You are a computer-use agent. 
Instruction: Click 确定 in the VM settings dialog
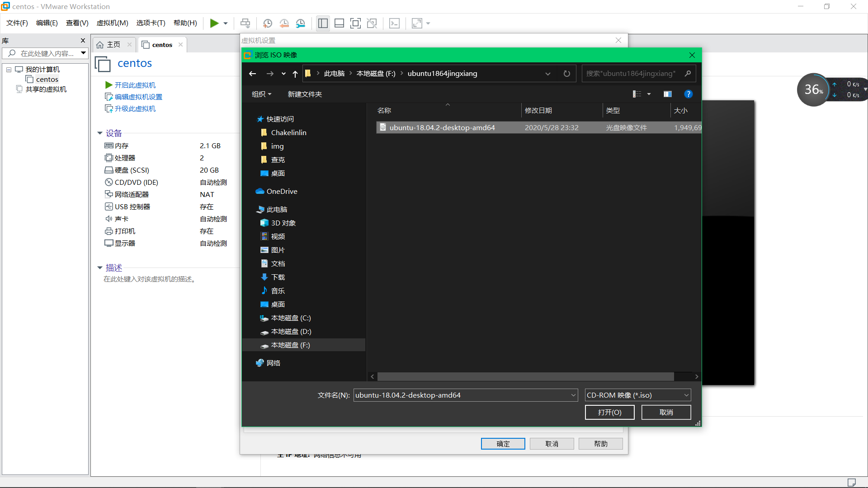click(x=503, y=444)
